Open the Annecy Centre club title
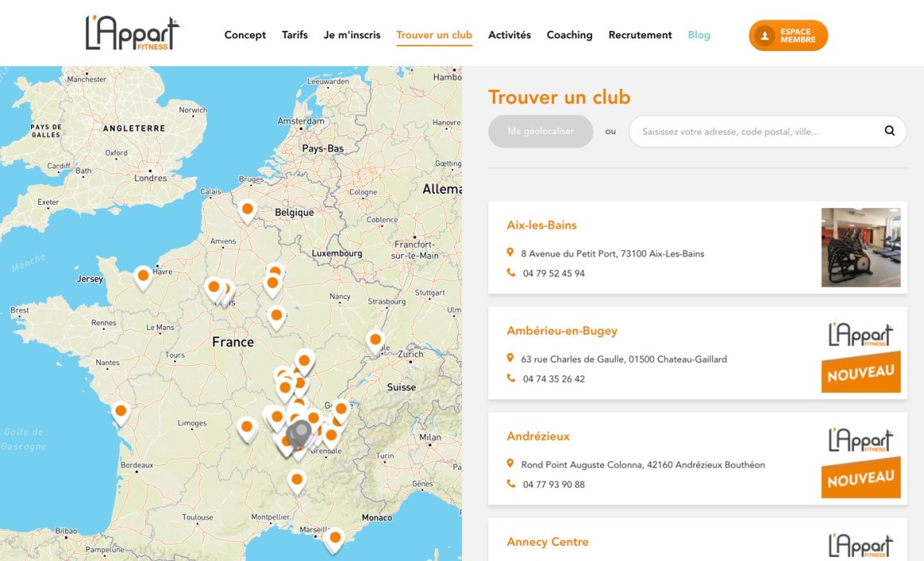The width and height of the screenshot is (924, 561). [x=547, y=542]
